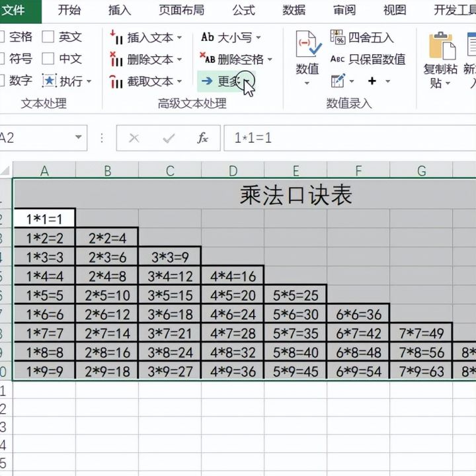Tick the 数字 checkbox
The image size is (476, 476).
(1, 81)
